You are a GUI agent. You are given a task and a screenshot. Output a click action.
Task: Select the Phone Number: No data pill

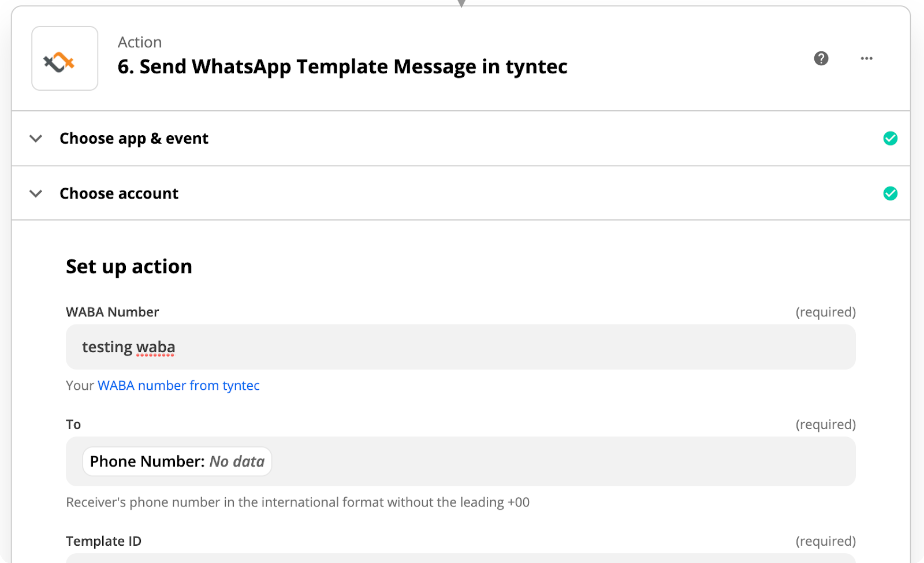(x=177, y=461)
